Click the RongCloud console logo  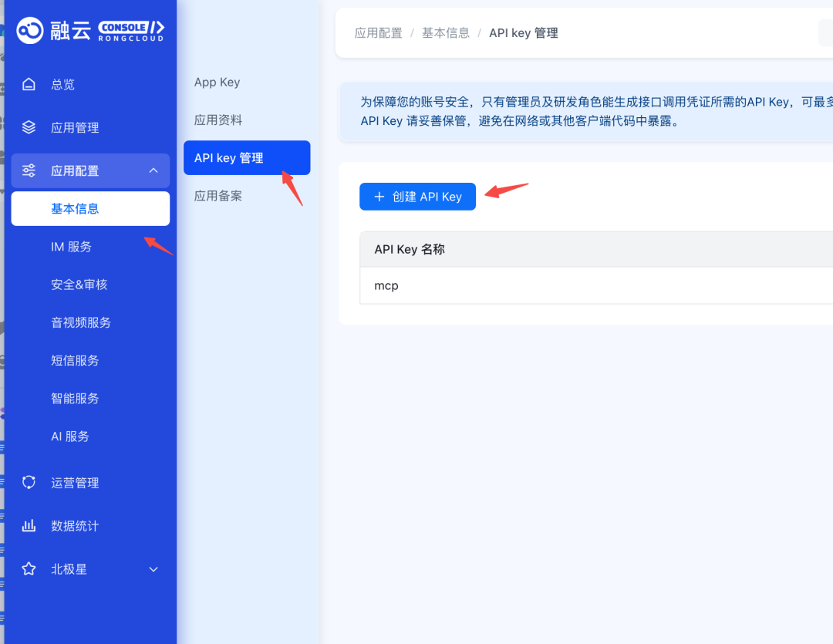90,30
